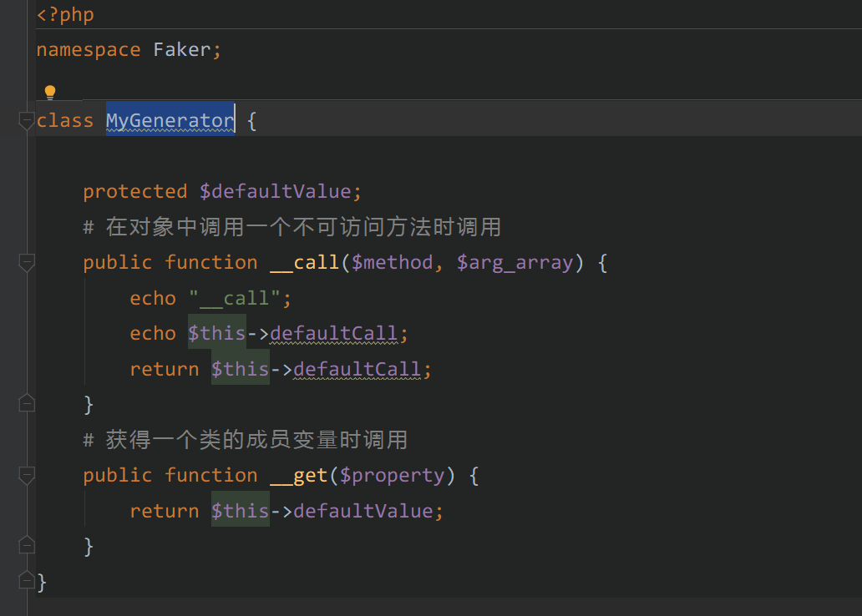Collapse the __call function fold marker
The image size is (862, 616).
pos(26,263)
